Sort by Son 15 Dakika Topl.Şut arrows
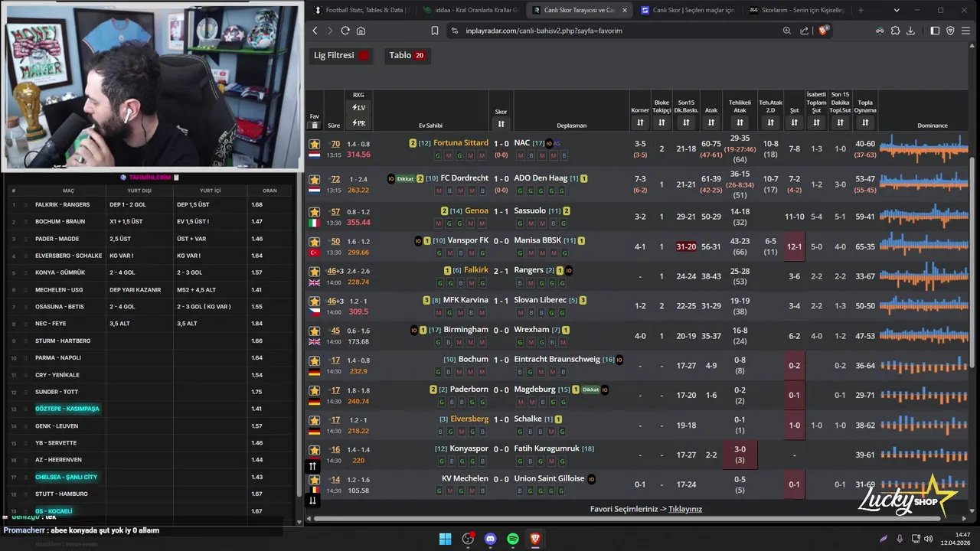The height and width of the screenshot is (551, 980). click(840, 122)
